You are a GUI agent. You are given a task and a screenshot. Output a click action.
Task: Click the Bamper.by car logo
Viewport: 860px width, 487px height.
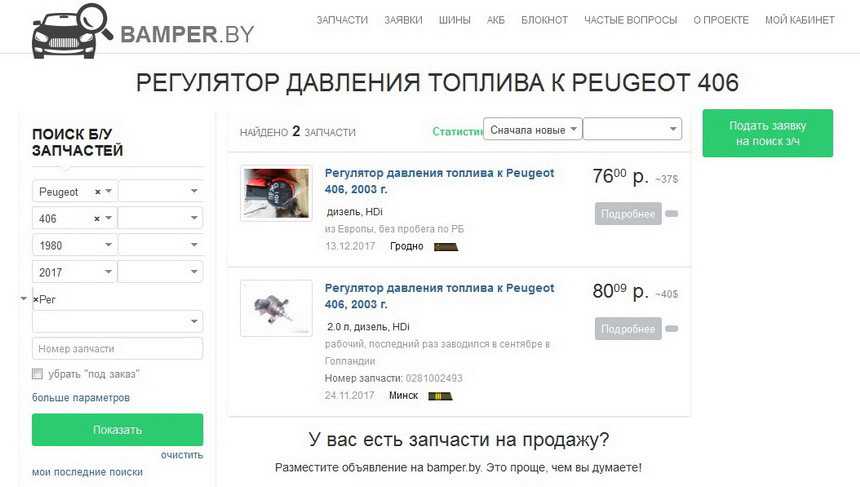(72, 31)
